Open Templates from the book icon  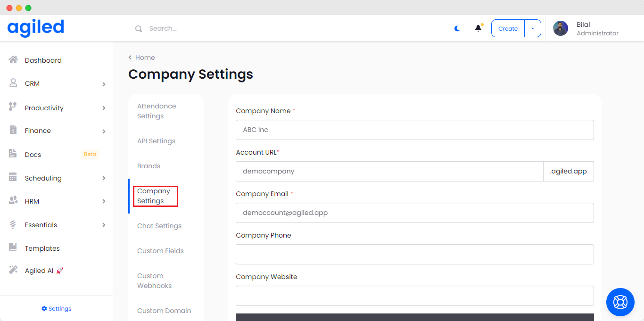coord(13,248)
